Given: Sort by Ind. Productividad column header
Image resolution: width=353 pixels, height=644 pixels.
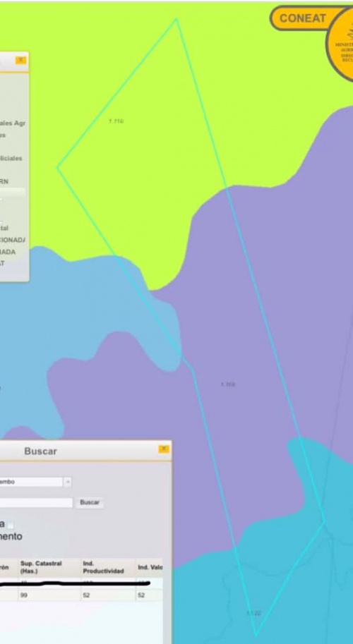Looking at the screenshot, I should [x=108, y=567].
